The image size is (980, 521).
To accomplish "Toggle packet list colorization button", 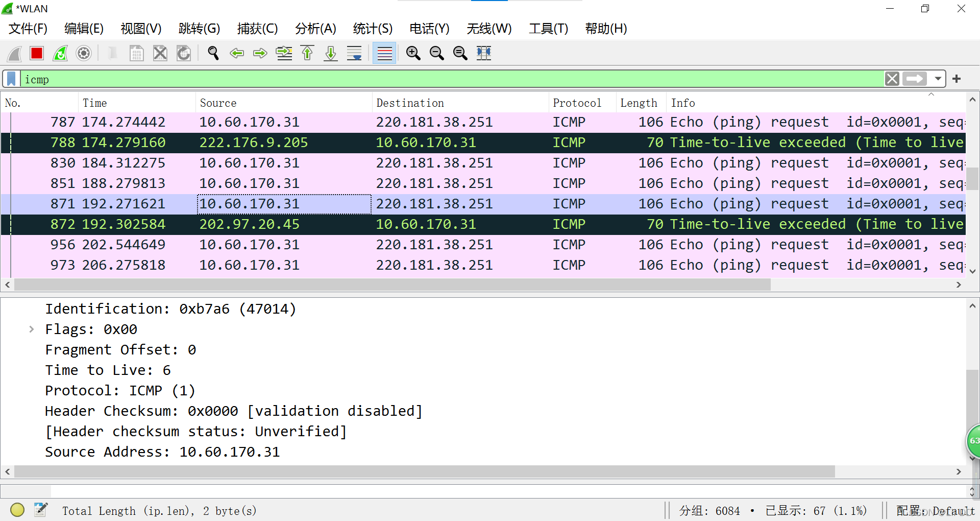I will click(384, 53).
